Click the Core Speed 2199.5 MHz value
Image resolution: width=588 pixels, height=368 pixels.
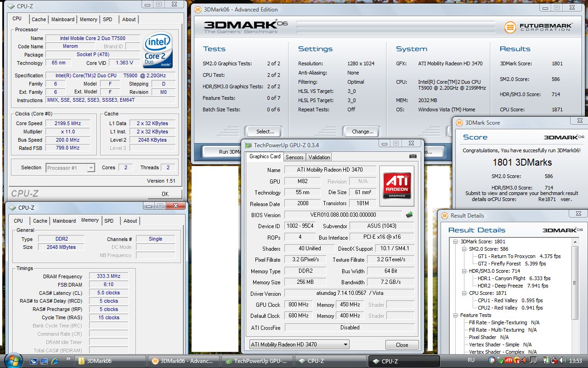pos(67,123)
